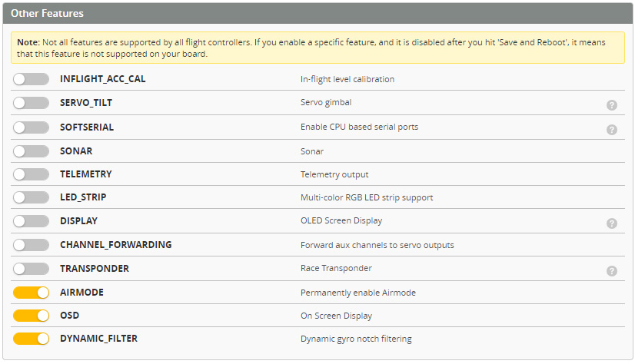Image resolution: width=635 pixels, height=364 pixels.
Task: Toggle the DISPLAY feature on
Action: tap(31, 221)
